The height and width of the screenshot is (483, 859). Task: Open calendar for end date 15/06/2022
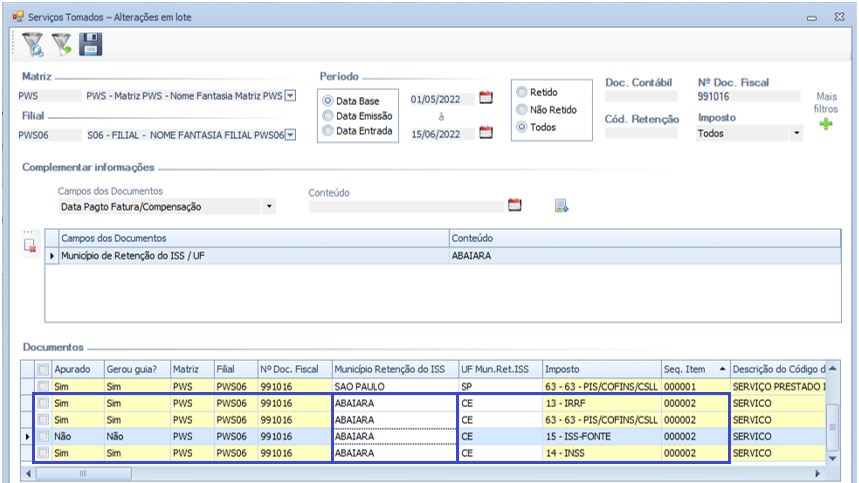(x=487, y=132)
